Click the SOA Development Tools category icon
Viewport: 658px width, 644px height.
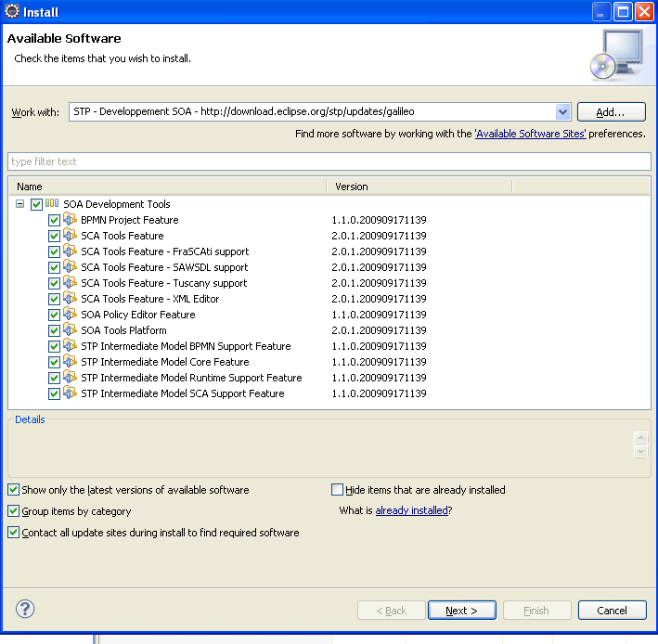point(52,204)
